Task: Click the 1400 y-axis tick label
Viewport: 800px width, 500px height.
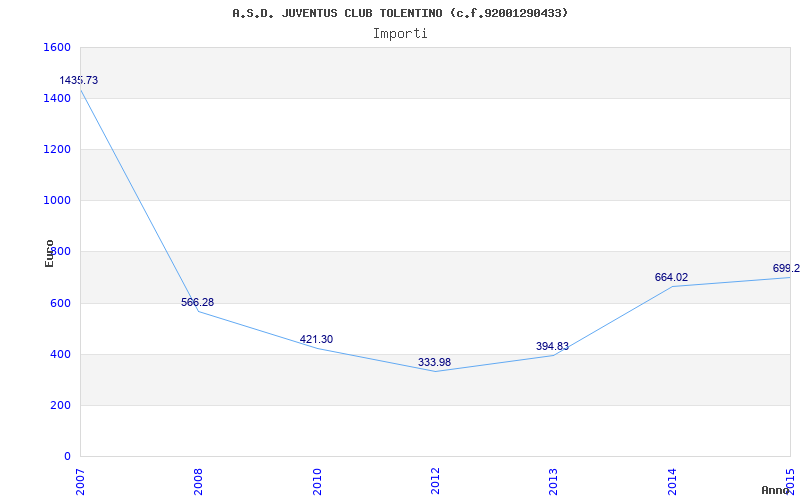Action: 58,98
